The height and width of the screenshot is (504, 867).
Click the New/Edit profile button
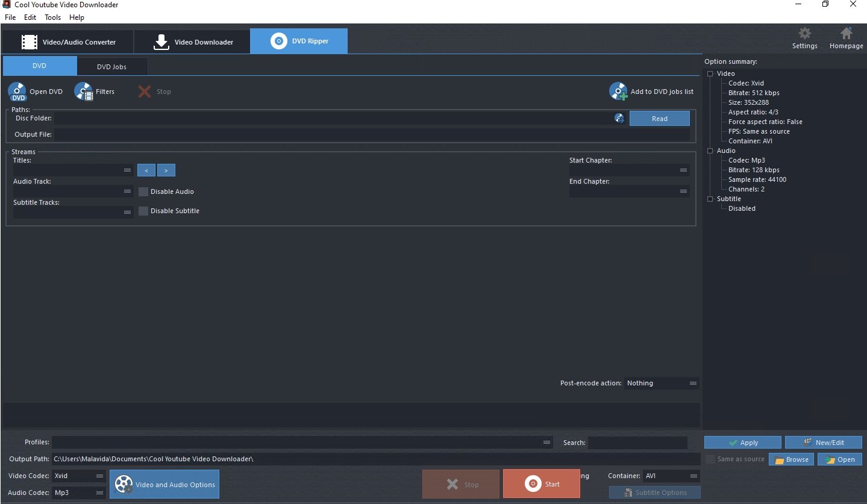[823, 443]
